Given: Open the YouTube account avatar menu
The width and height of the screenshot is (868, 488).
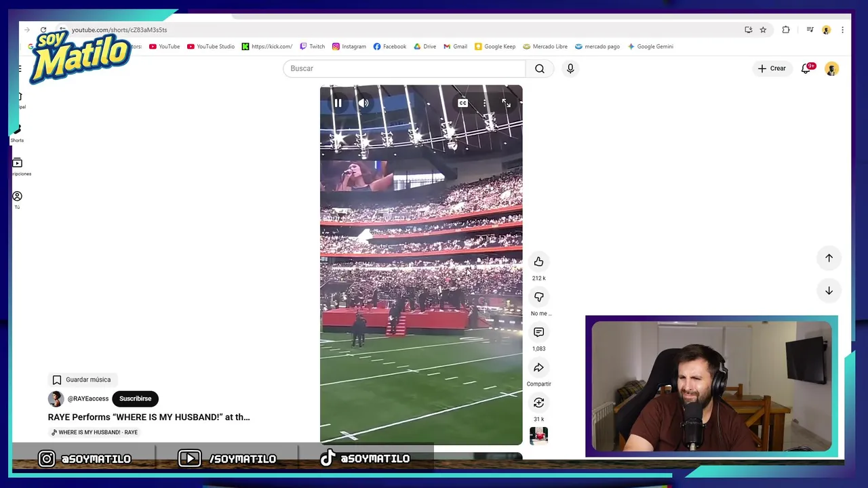Looking at the screenshot, I should pyautogui.click(x=831, y=68).
